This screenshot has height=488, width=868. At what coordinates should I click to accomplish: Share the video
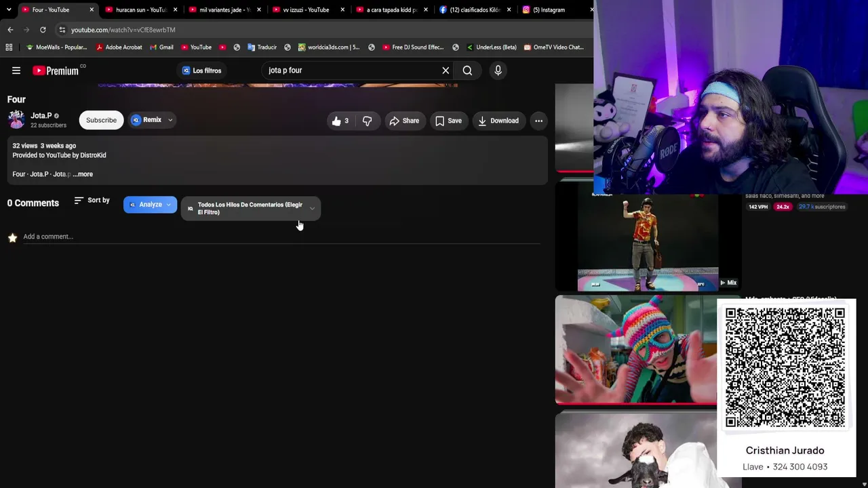[404, 121]
